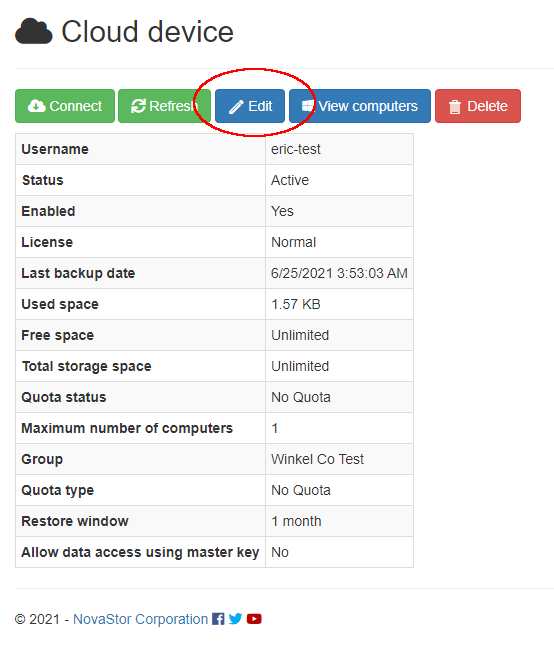
Task: Click the circular arrows Refresh icon
Action: [138, 106]
